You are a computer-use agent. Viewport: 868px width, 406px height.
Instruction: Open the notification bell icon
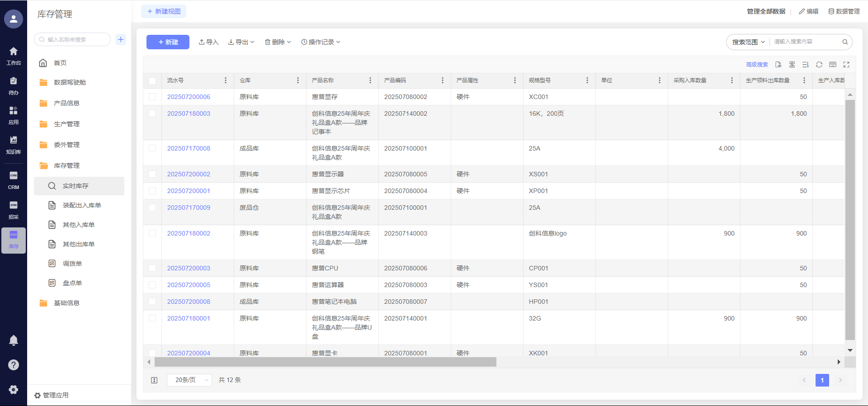(14, 340)
